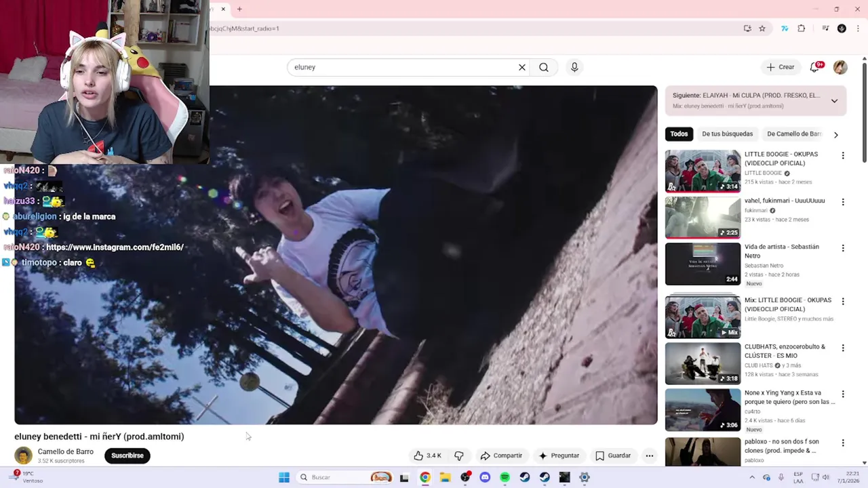Open the media controls icon in Chrome
This screenshot has height=488, width=868.
(825, 28)
